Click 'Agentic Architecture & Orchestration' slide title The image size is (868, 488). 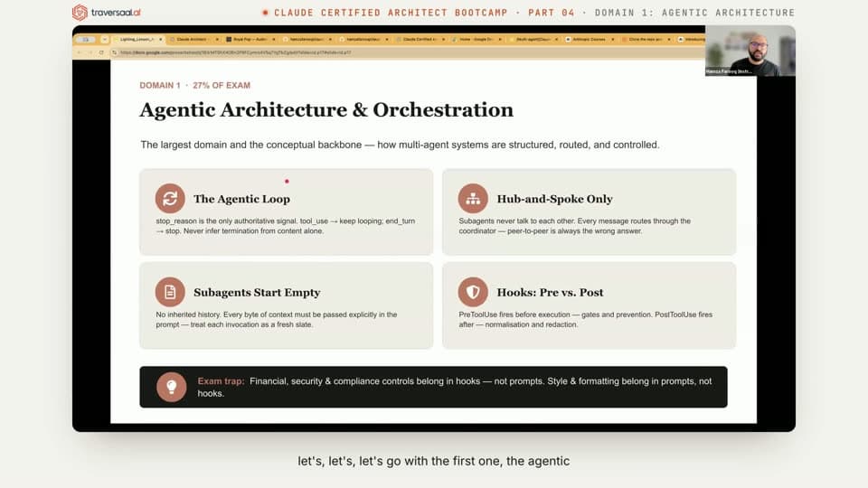(x=326, y=109)
